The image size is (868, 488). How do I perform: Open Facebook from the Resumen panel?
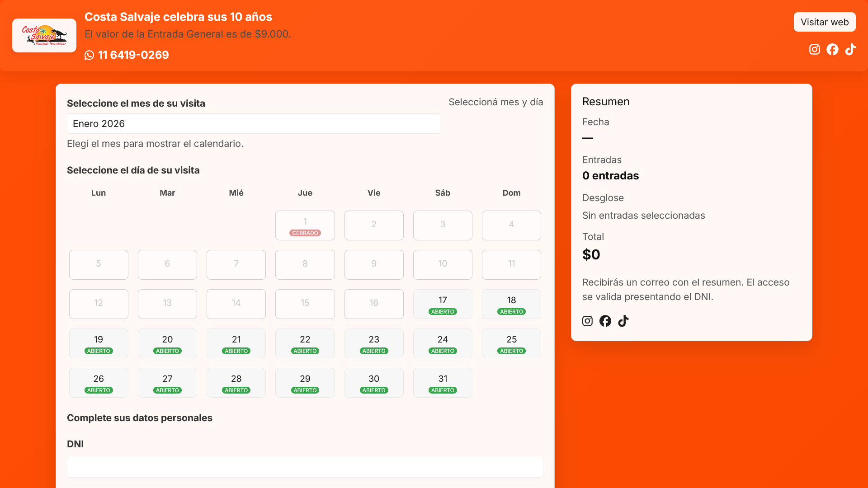(605, 321)
